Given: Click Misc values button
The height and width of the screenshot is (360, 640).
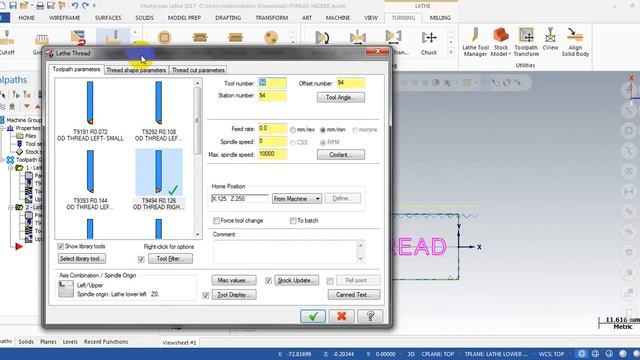Looking at the screenshot, I should 234,280.
